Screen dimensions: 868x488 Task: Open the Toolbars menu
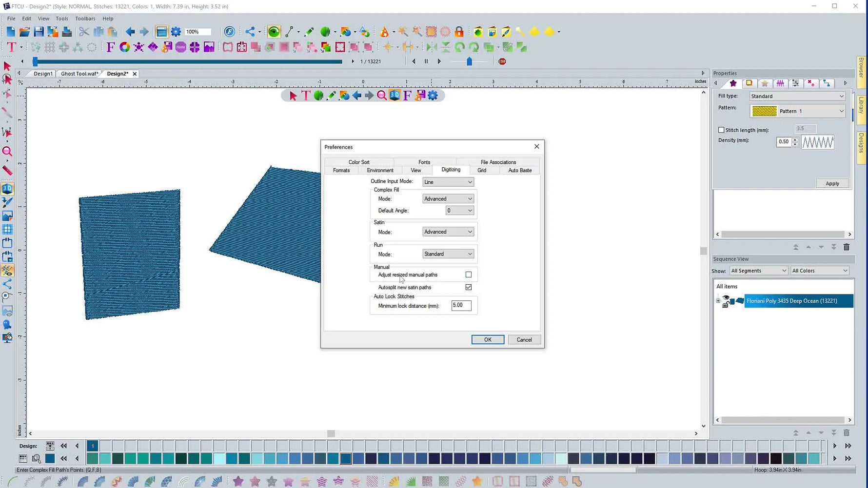pyautogui.click(x=85, y=18)
